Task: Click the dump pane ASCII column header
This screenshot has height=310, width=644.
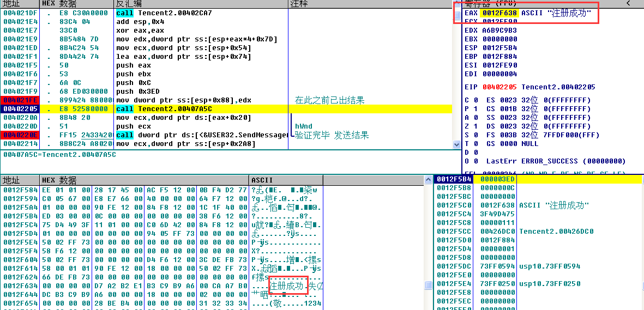Action: pos(286,180)
